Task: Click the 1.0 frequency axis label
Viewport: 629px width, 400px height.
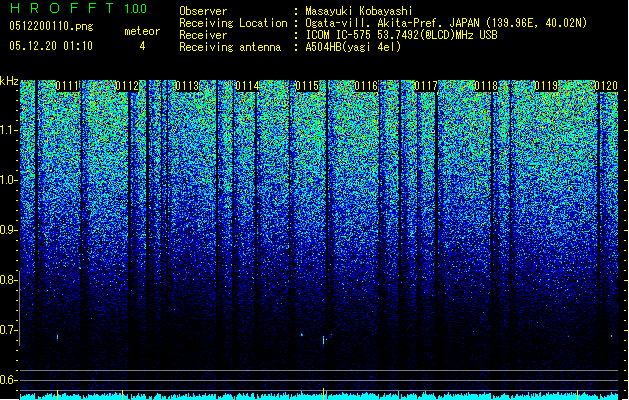Action: pyautogui.click(x=9, y=180)
